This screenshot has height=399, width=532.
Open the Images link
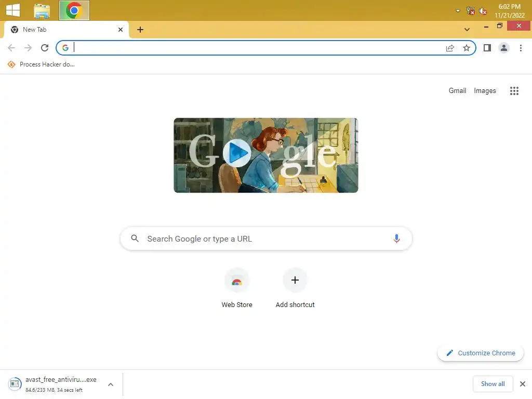point(485,90)
